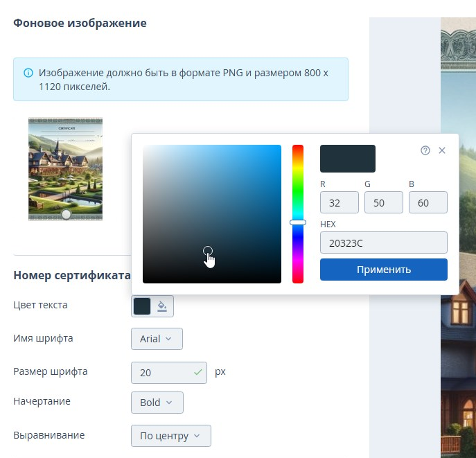Click the HEX label

pyautogui.click(x=328, y=224)
